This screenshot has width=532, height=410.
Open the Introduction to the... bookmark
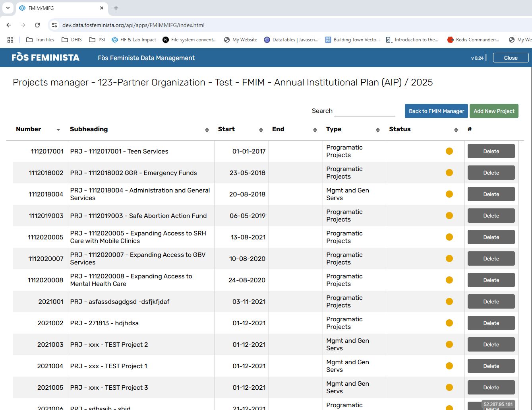pos(412,40)
